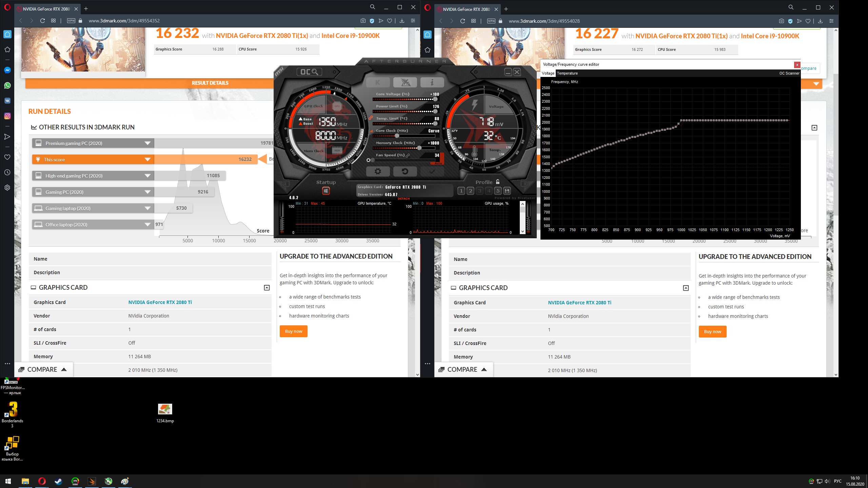Open 1234.bmp desktop file icon
868x488 pixels.
click(x=165, y=409)
